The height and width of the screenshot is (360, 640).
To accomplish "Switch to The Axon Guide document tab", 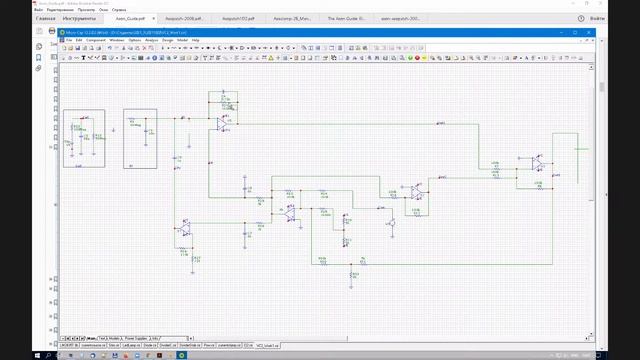I will click(x=346, y=18).
